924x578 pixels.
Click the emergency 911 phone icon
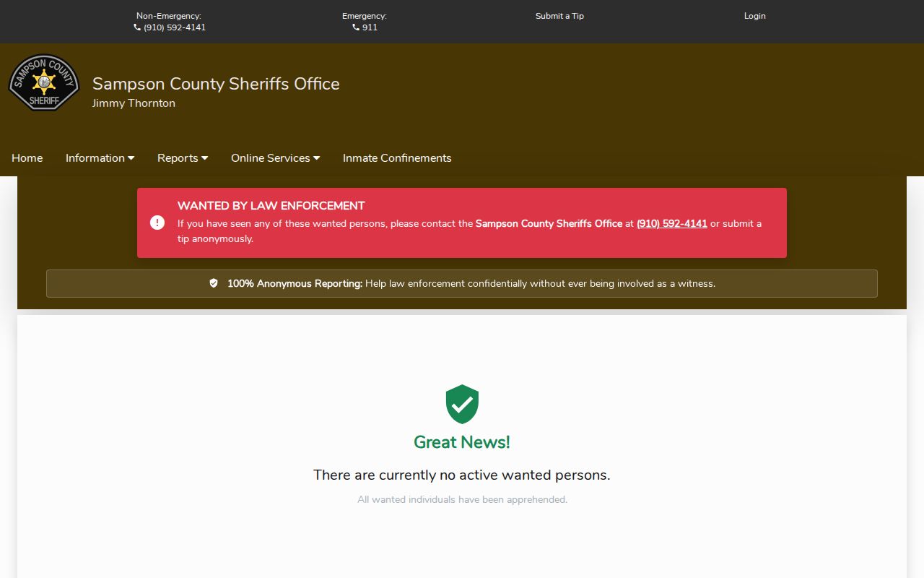pos(356,27)
